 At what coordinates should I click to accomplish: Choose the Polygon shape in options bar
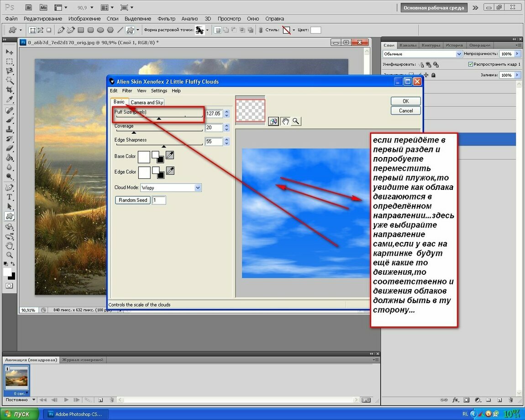tap(110, 30)
